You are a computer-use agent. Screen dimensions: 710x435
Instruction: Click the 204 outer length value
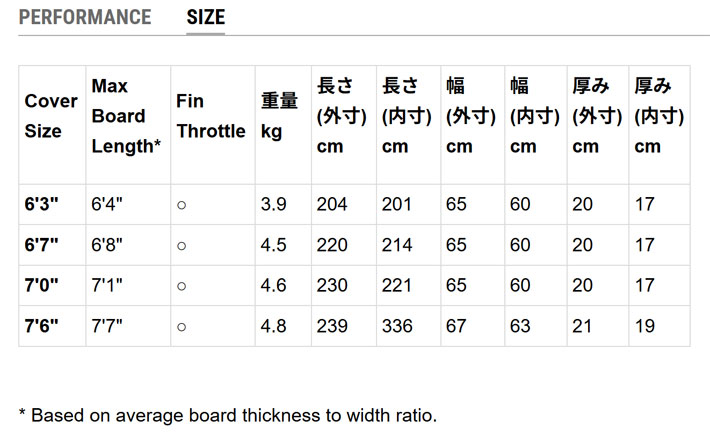332,205
